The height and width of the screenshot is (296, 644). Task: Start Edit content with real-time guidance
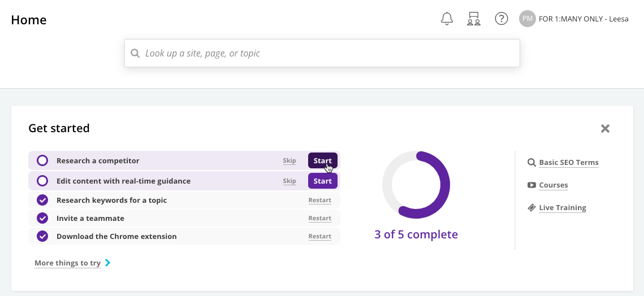pos(323,181)
